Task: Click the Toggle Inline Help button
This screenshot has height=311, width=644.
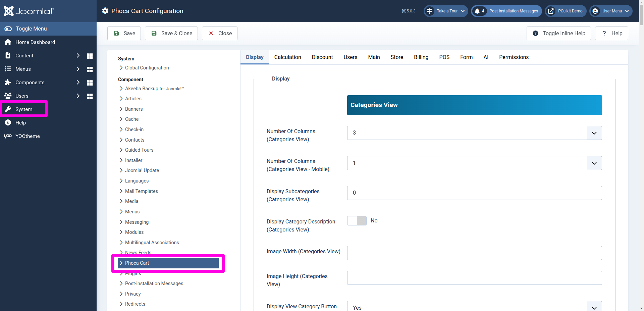Action: click(x=559, y=33)
